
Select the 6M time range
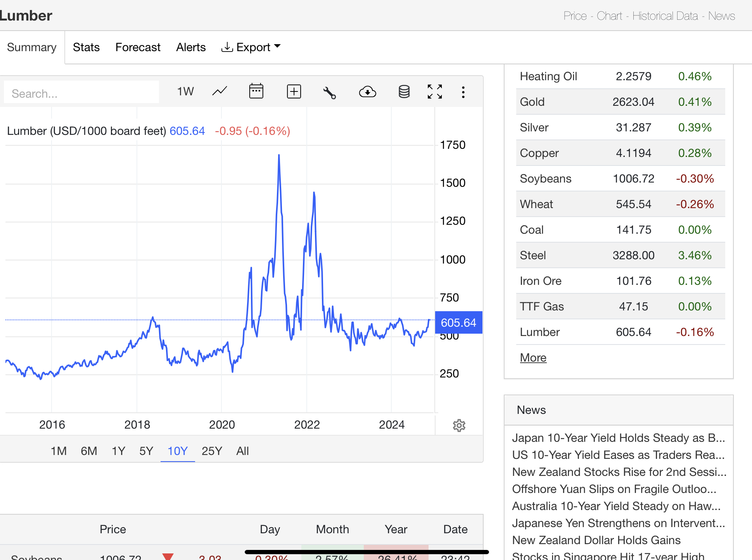click(89, 451)
